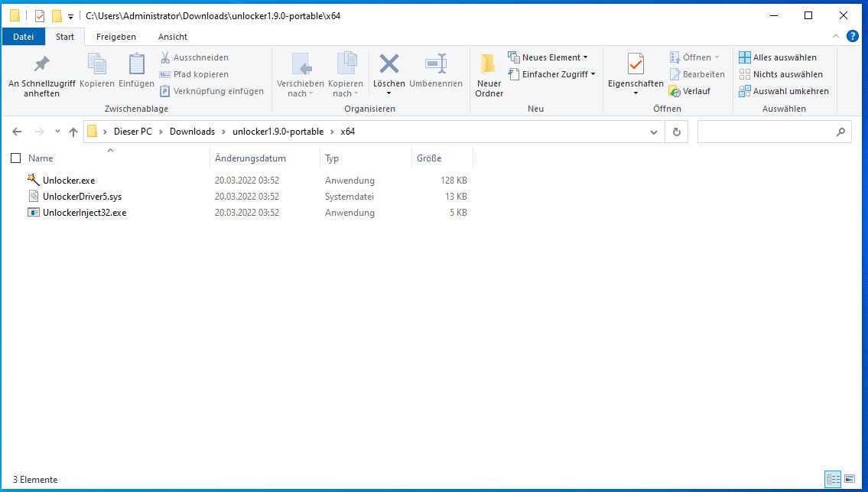Click the red Löschen X icon
The height and width of the screenshot is (492, 868).
click(388, 64)
